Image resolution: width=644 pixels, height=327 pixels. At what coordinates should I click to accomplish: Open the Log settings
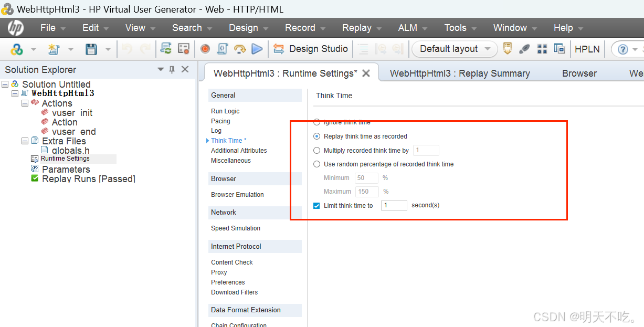(x=216, y=131)
